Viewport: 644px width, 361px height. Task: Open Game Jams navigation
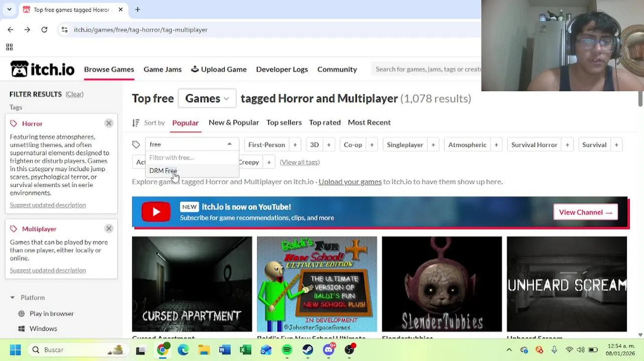[163, 69]
